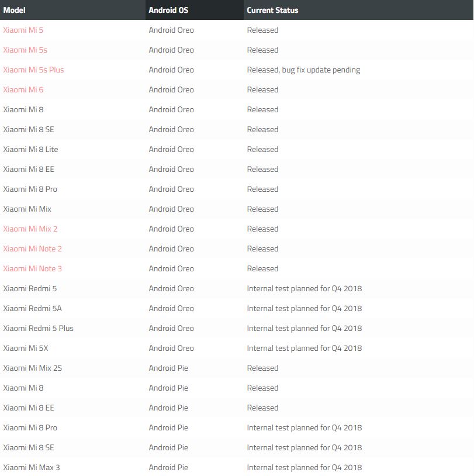This screenshot has height=476, width=474.
Task: Open the Xiaomi Mi Mix 2 link
Action: (x=30, y=229)
